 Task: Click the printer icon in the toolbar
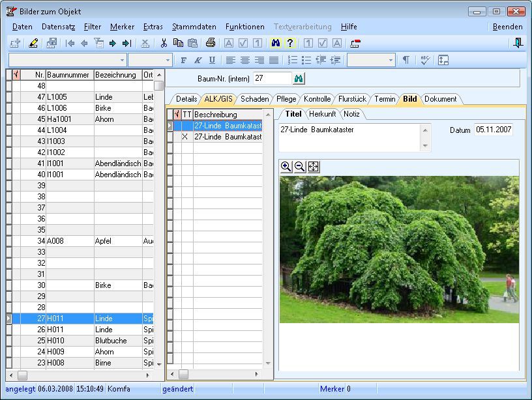tap(211, 43)
